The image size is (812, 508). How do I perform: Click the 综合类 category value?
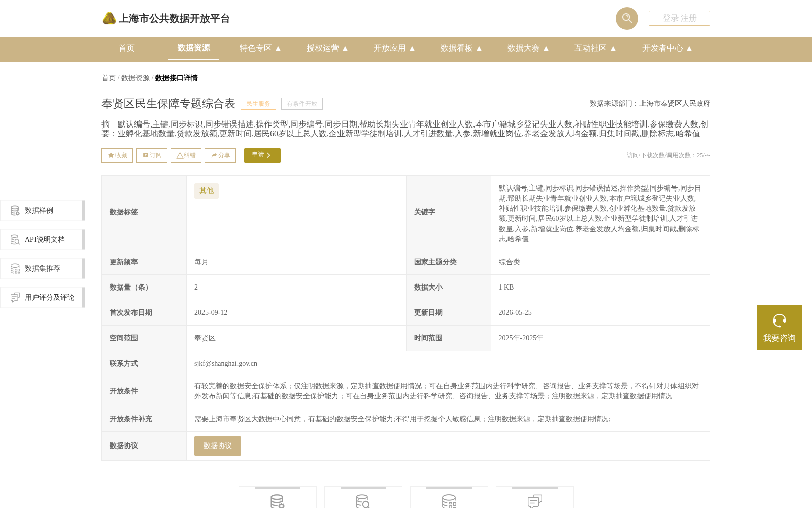(x=510, y=262)
